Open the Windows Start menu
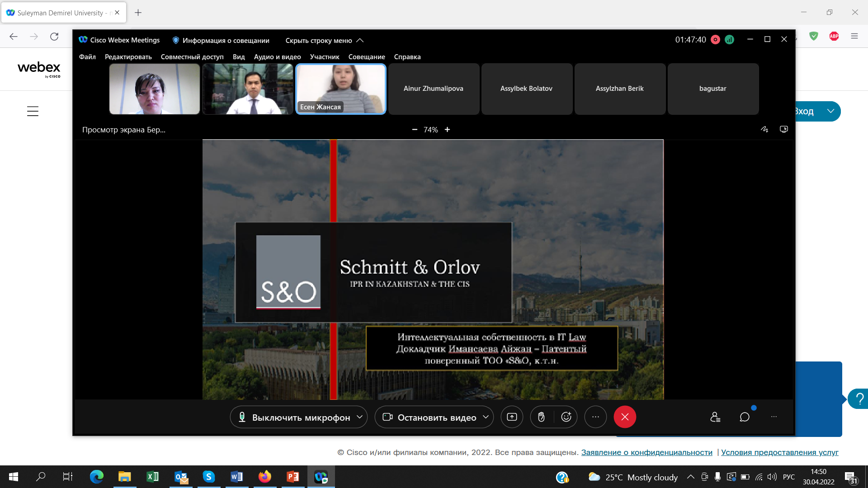 (14, 477)
